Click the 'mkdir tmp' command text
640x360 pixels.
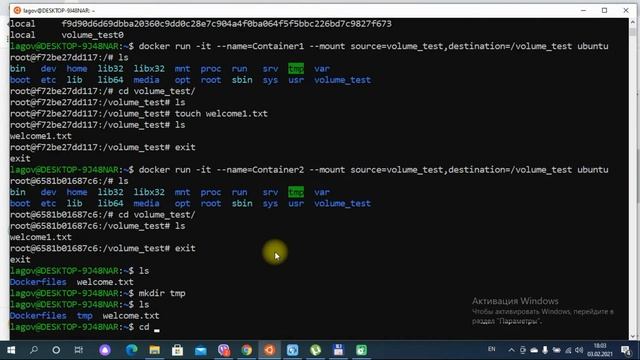(162, 293)
